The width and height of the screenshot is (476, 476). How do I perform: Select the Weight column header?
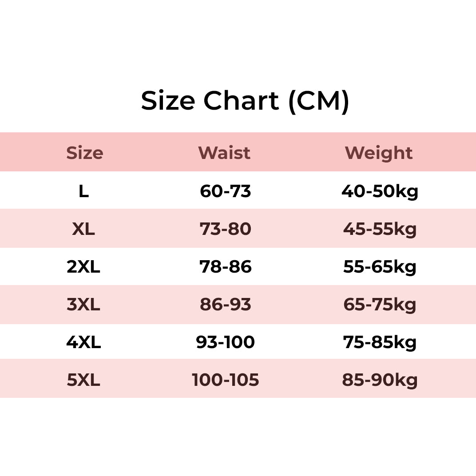click(x=379, y=153)
